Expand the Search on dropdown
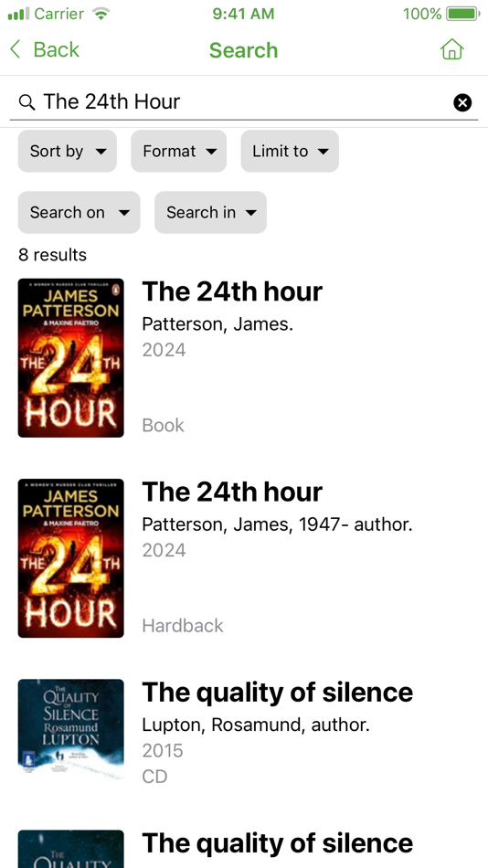This screenshot has width=488, height=868. click(80, 213)
